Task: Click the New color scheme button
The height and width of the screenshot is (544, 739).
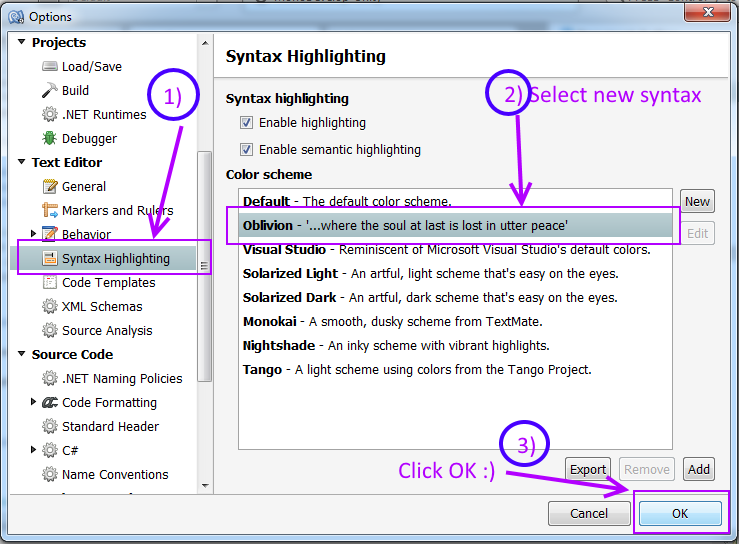Action: pyautogui.click(x=697, y=202)
